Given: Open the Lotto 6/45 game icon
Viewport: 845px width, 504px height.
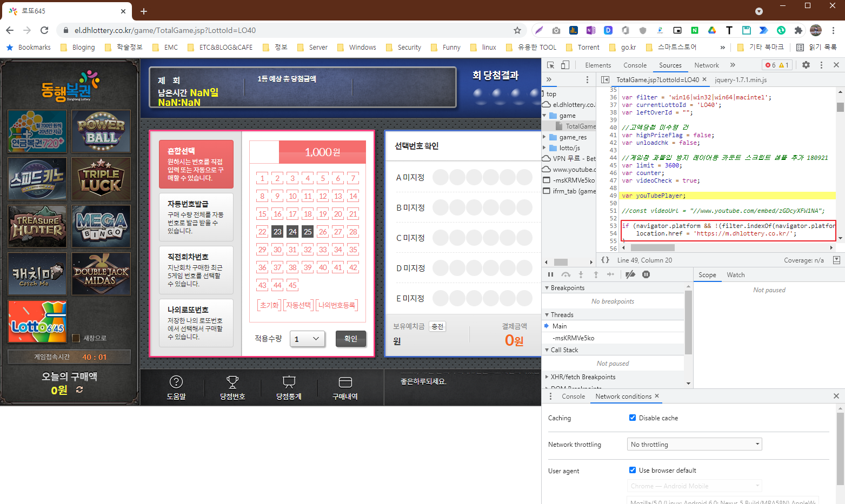Looking at the screenshot, I should click(37, 321).
